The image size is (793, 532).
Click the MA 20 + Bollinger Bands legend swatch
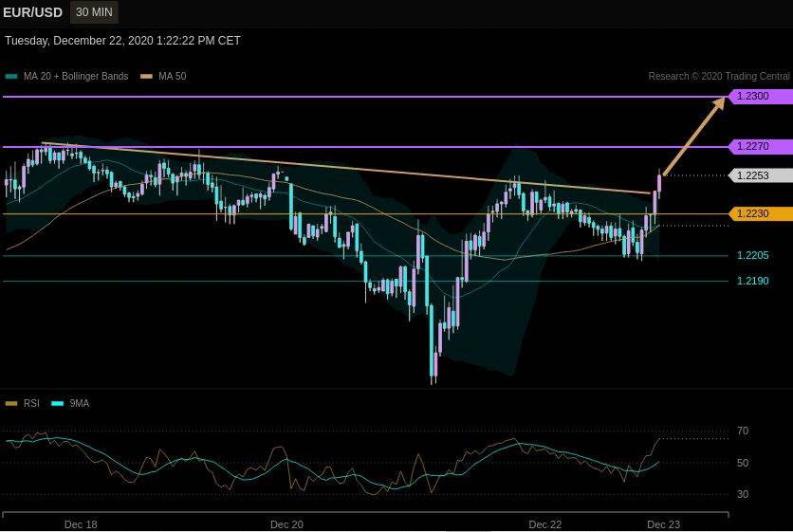click(x=11, y=77)
